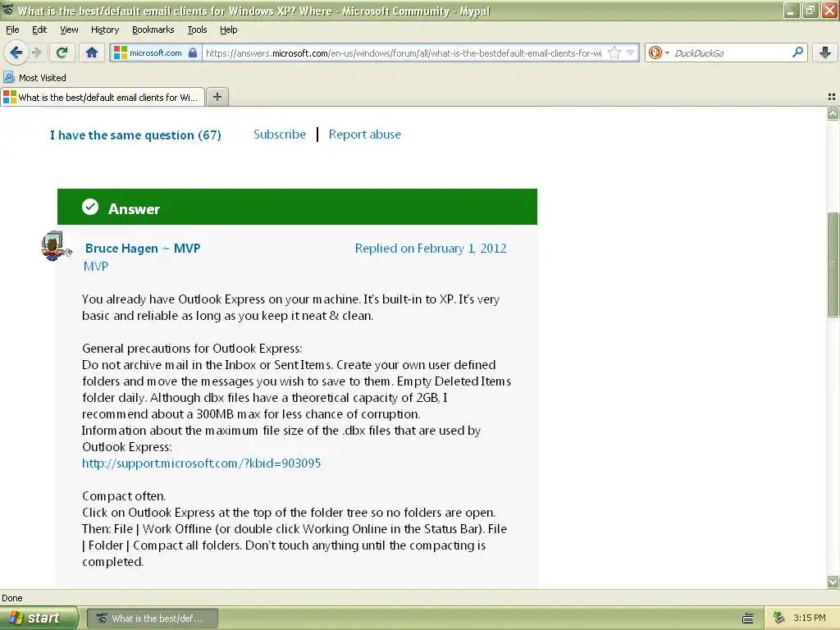Bookmark this page with the star
This screenshot has height=630, width=840.
point(614,53)
